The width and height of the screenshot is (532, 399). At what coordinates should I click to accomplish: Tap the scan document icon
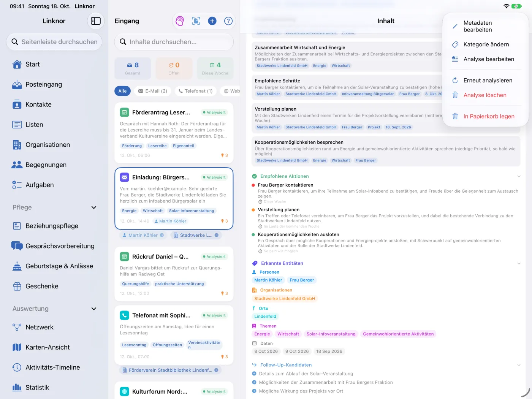coord(196,21)
